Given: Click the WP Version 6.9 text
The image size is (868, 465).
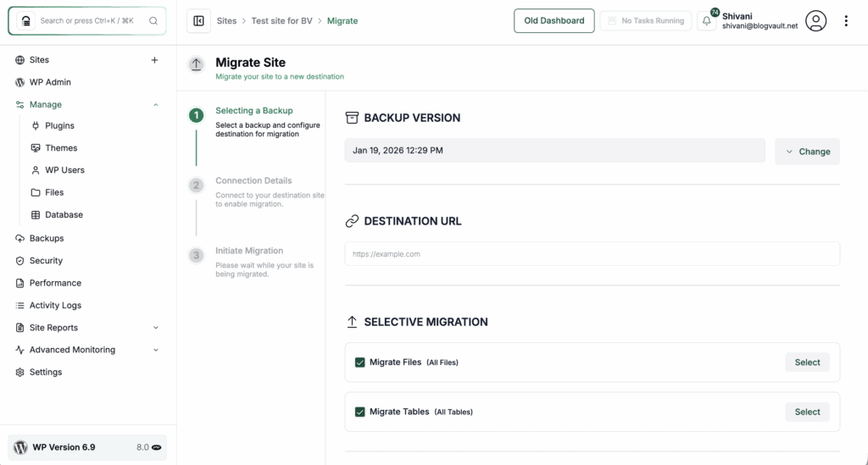Looking at the screenshot, I should [x=64, y=447].
